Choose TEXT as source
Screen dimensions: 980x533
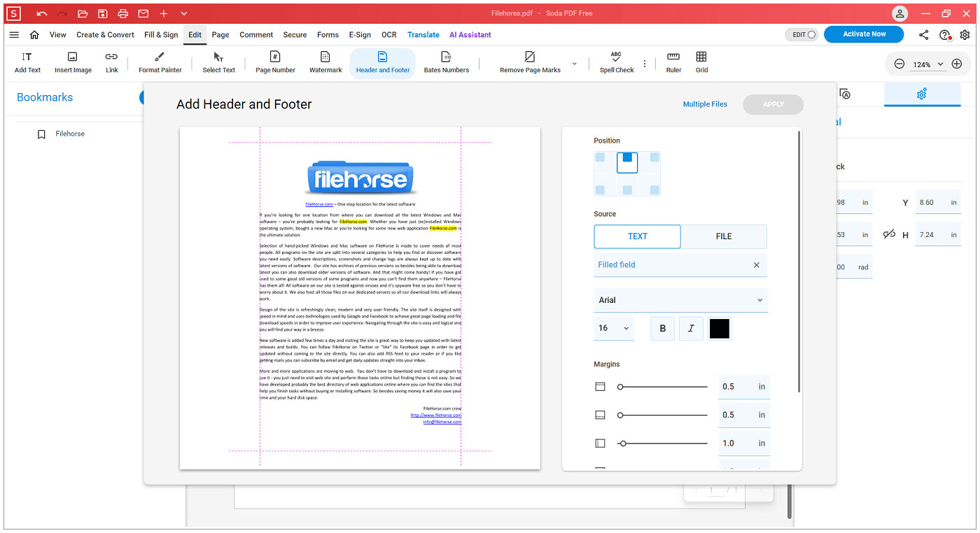637,236
